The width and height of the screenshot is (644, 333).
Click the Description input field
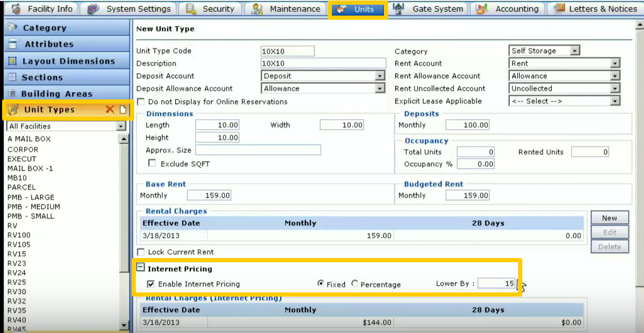tap(324, 63)
